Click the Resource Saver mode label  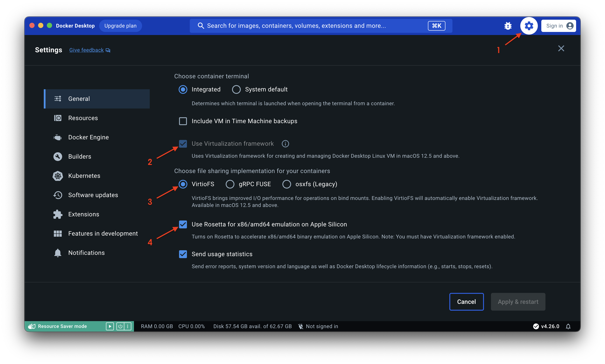point(62,326)
